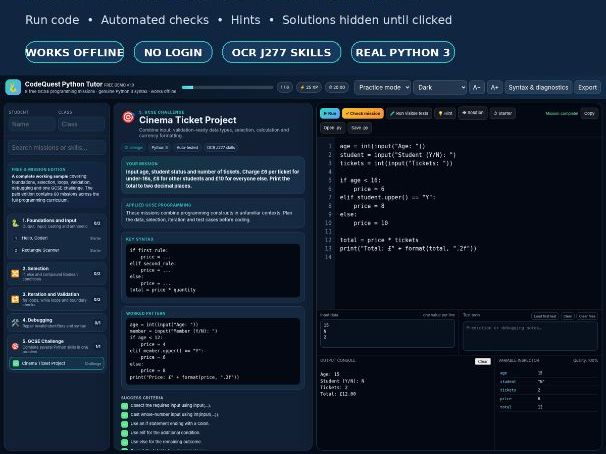Click the OCR J277 skills tag under title

pyautogui.click(x=221, y=148)
